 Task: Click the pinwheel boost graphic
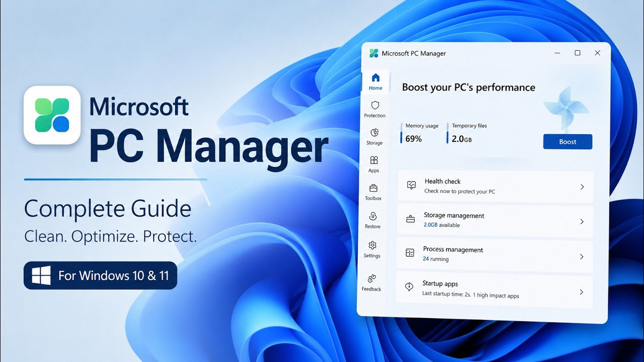566,108
